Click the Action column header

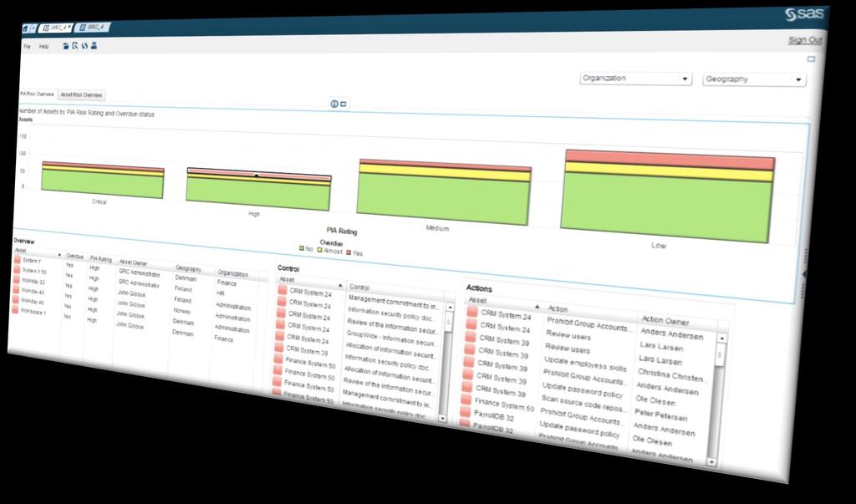click(591, 313)
